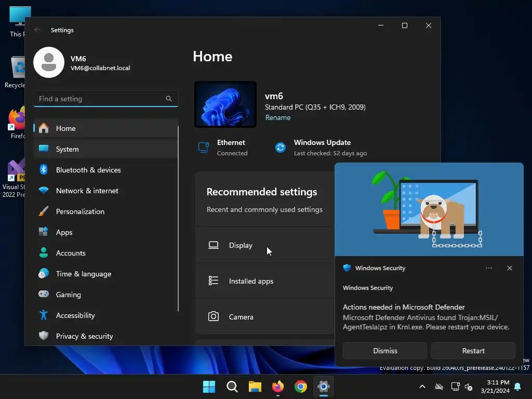532x399 pixels.
Task: Open the notification bell
Action: pyautogui.click(x=518, y=387)
